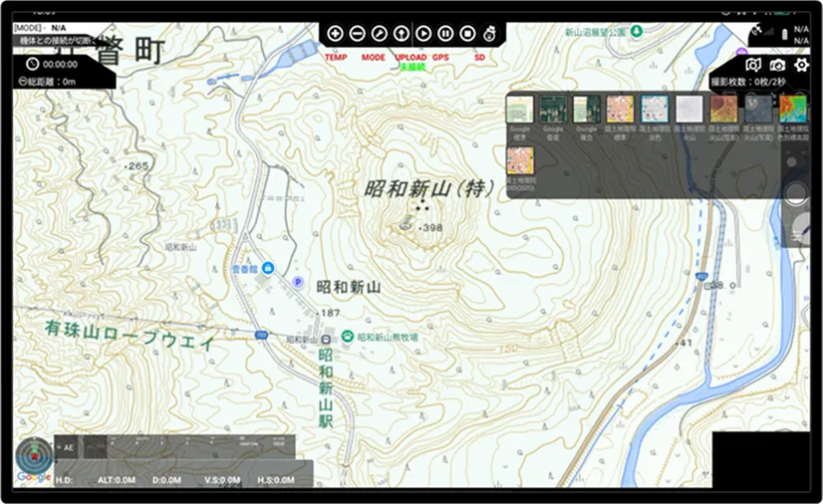Tap the purple P parking marker
The image size is (823, 504).
(x=298, y=282)
